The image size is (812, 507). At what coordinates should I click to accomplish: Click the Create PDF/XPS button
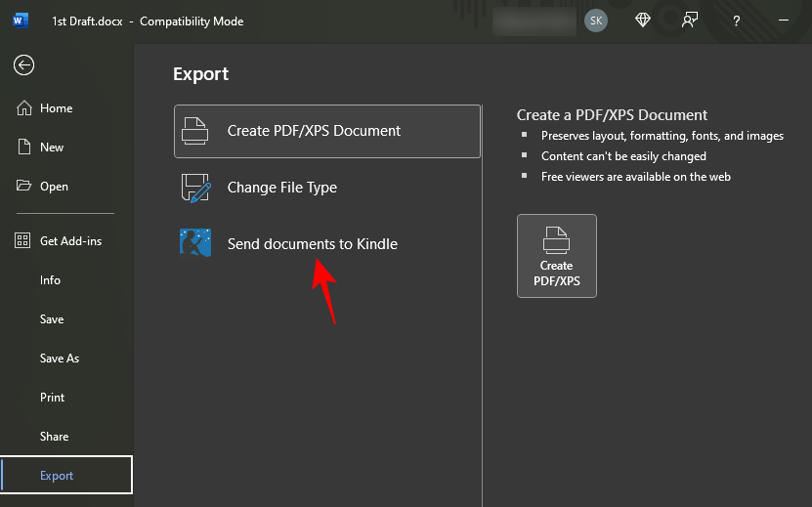tap(557, 256)
